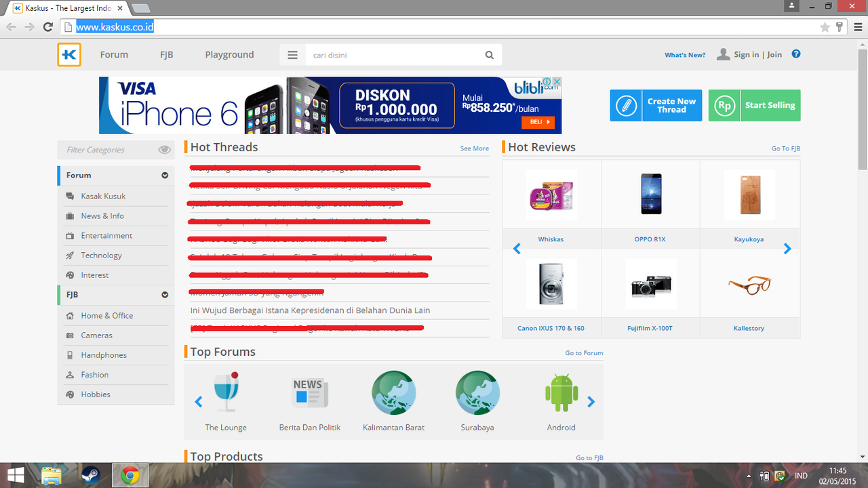868x488 pixels.
Task: Click the Home & Office house icon
Action: tap(69, 315)
